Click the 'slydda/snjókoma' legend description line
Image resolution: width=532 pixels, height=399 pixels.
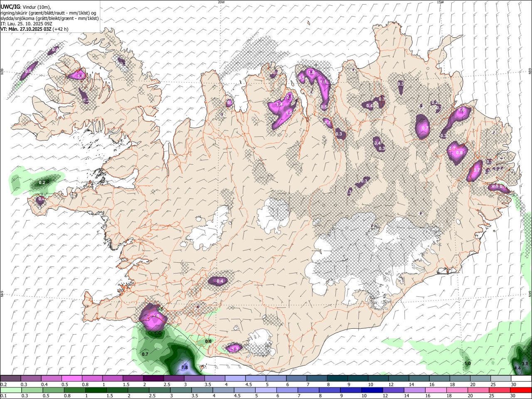49,18
